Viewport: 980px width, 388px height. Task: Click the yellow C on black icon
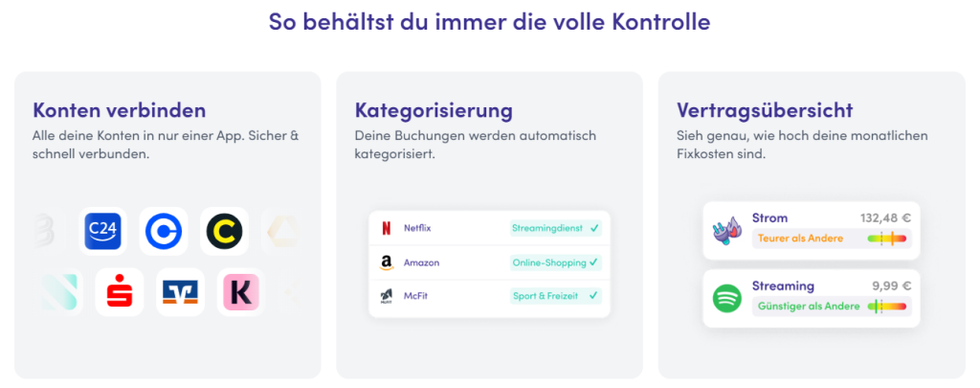point(224,231)
